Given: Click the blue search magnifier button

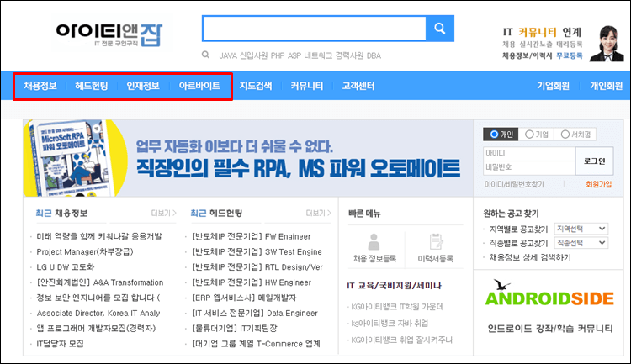Looking at the screenshot, I should click(x=440, y=29).
